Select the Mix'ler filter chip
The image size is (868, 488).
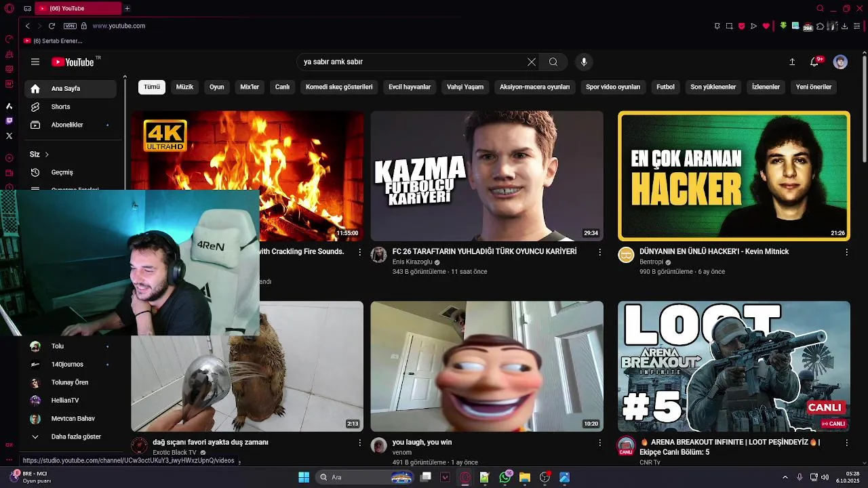click(x=250, y=87)
